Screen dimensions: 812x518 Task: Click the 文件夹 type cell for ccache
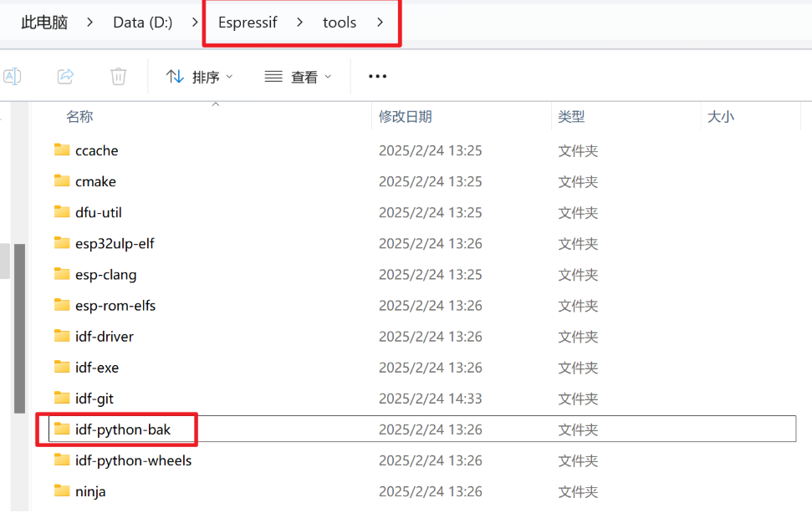pyautogui.click(x=578, y=150)
